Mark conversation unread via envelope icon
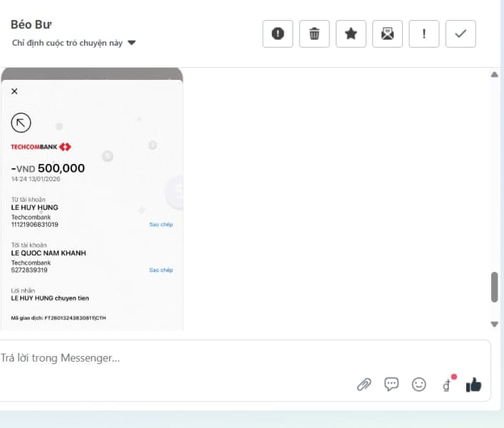Viewport: 504px width, 428px height. 387,34
